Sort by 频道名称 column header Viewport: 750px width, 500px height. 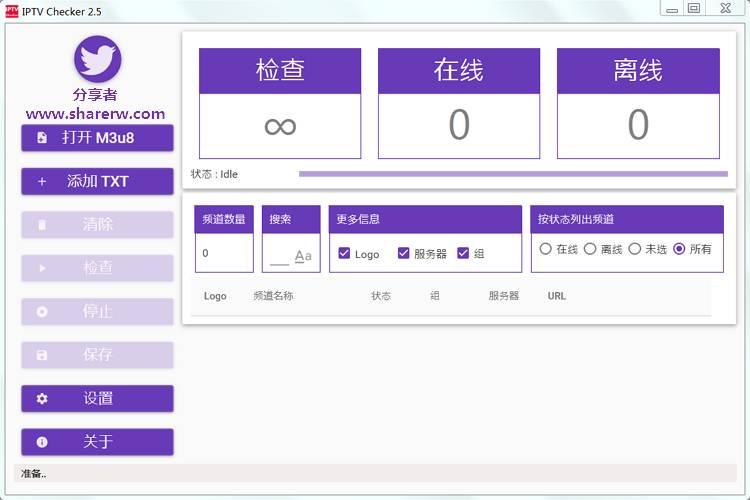(273, 296)
